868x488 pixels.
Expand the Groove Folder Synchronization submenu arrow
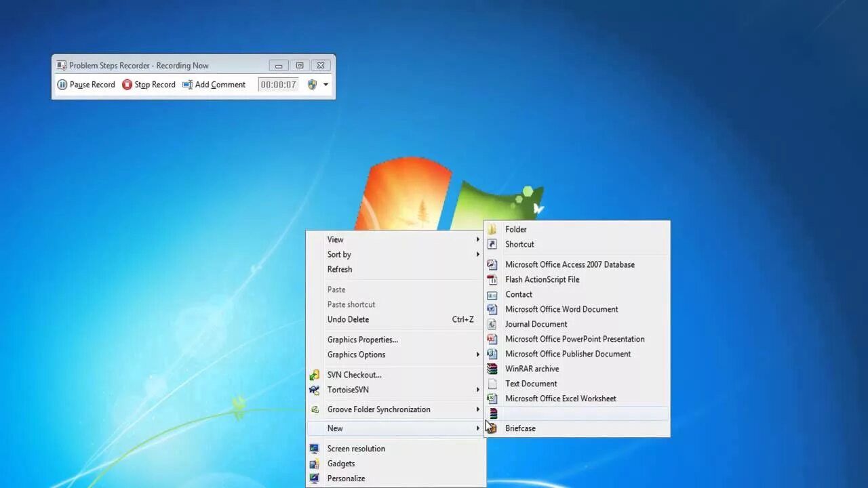click(477, 409)
